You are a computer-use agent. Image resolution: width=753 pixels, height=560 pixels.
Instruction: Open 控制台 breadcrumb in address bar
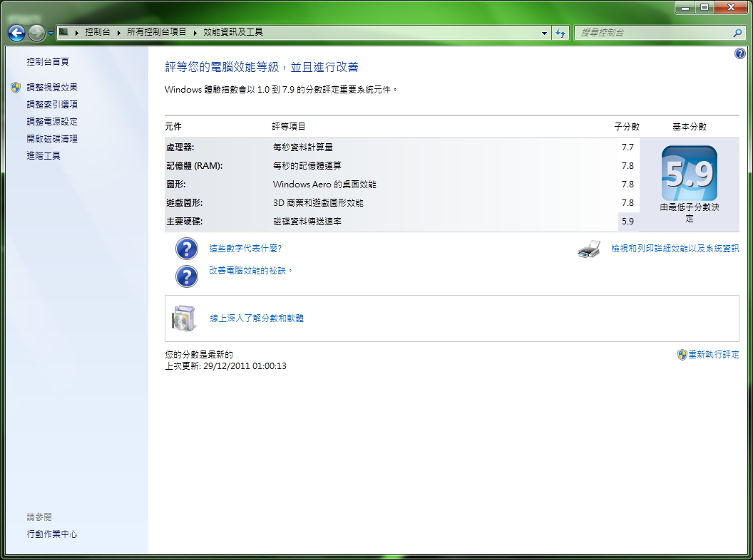98,32
